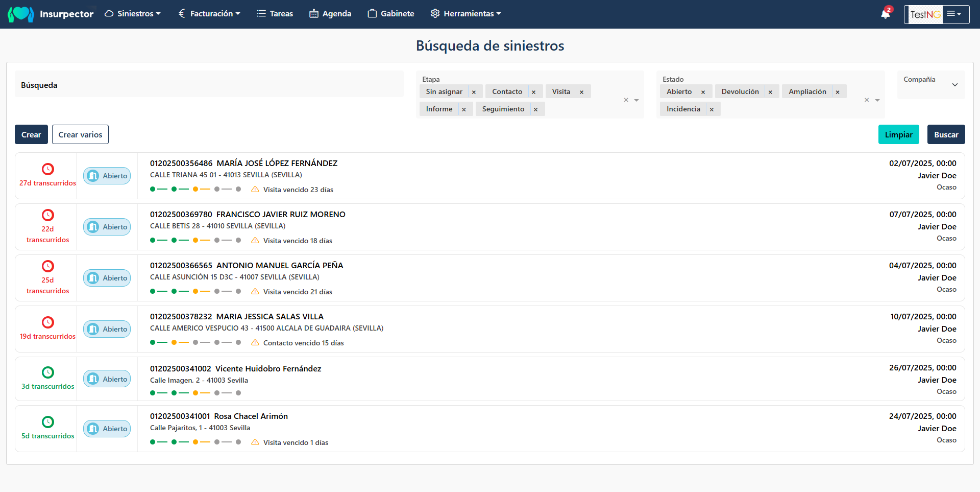Viewport: 980px width, 492px height.
Task: Click green clock icon for 3d transcurridos
Action: [x=47, y=372]
